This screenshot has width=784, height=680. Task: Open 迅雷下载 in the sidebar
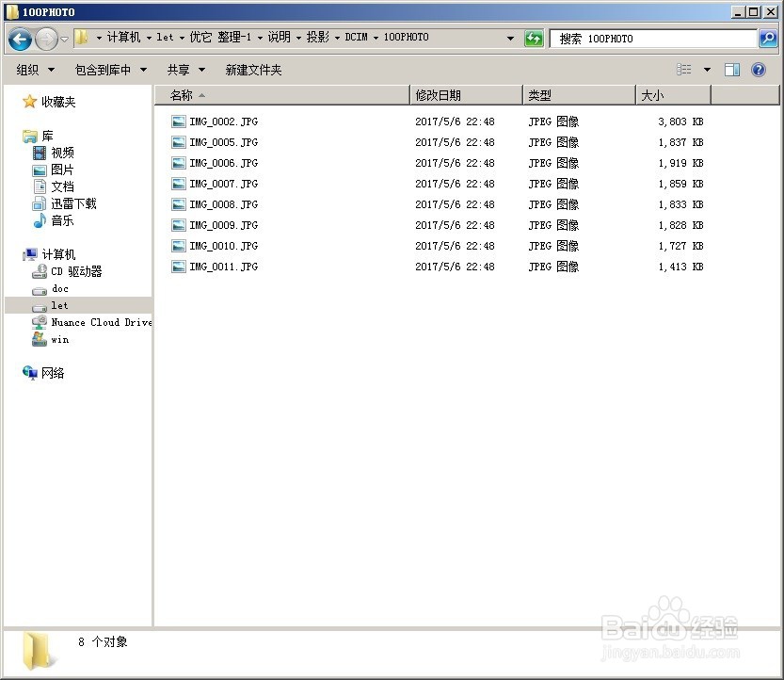(74, 203)
